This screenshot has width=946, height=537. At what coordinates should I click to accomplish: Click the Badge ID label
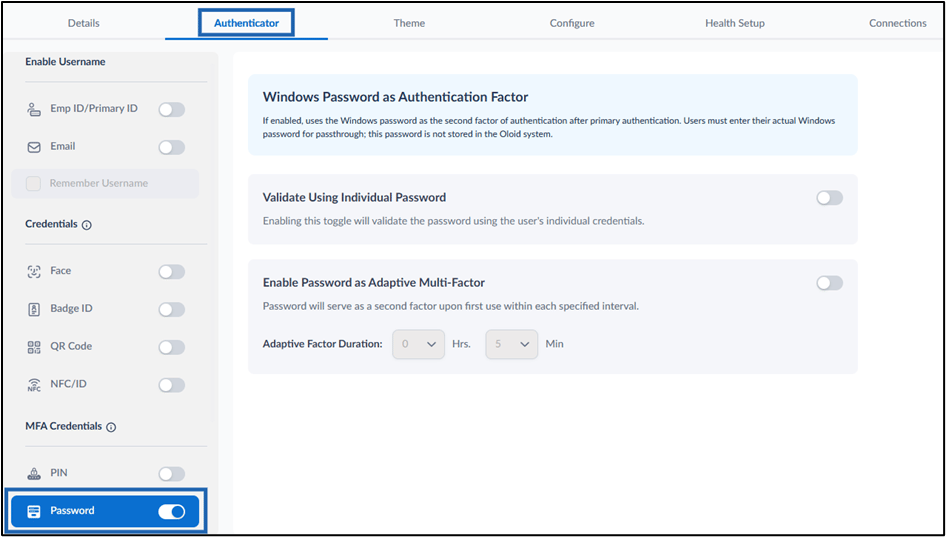click(71, 308)
